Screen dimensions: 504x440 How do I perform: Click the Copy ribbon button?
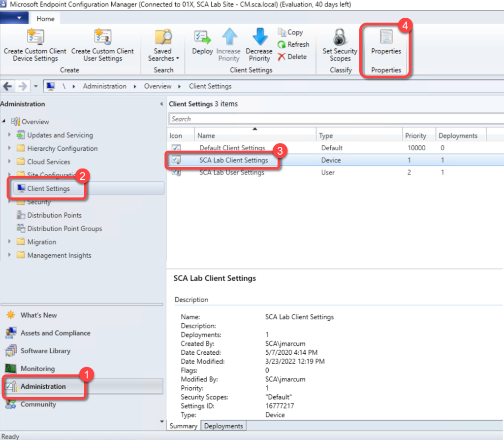point(290,32)
